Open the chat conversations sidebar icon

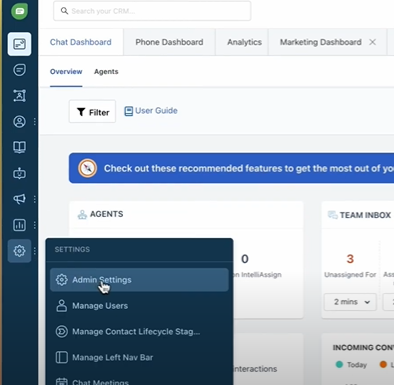coord(19,70)
